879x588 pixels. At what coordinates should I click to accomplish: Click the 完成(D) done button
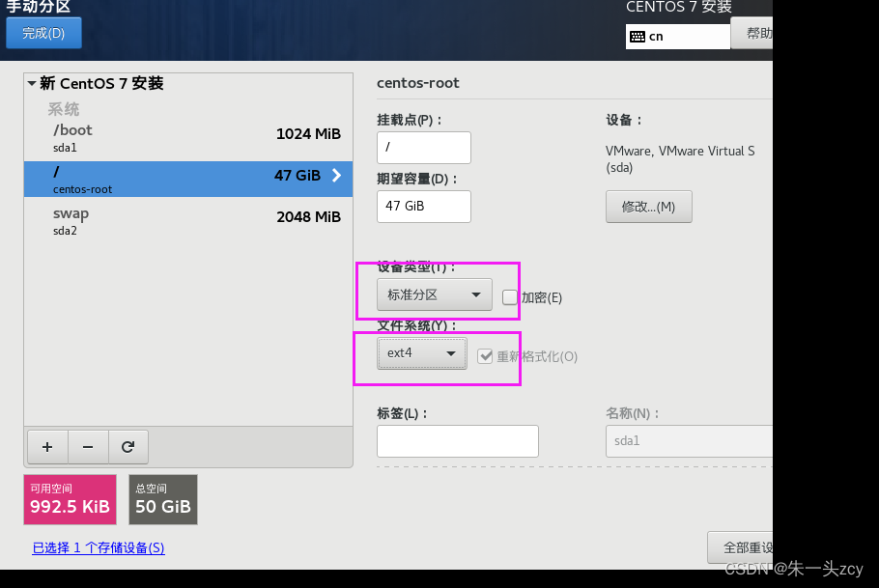(43, 33)
